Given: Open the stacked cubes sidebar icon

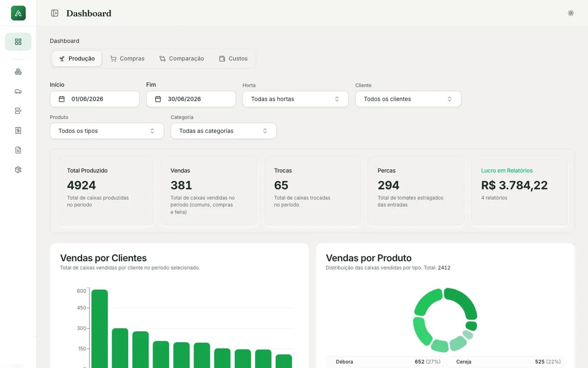Looking at the screenshot, I should tap(18, 72).
